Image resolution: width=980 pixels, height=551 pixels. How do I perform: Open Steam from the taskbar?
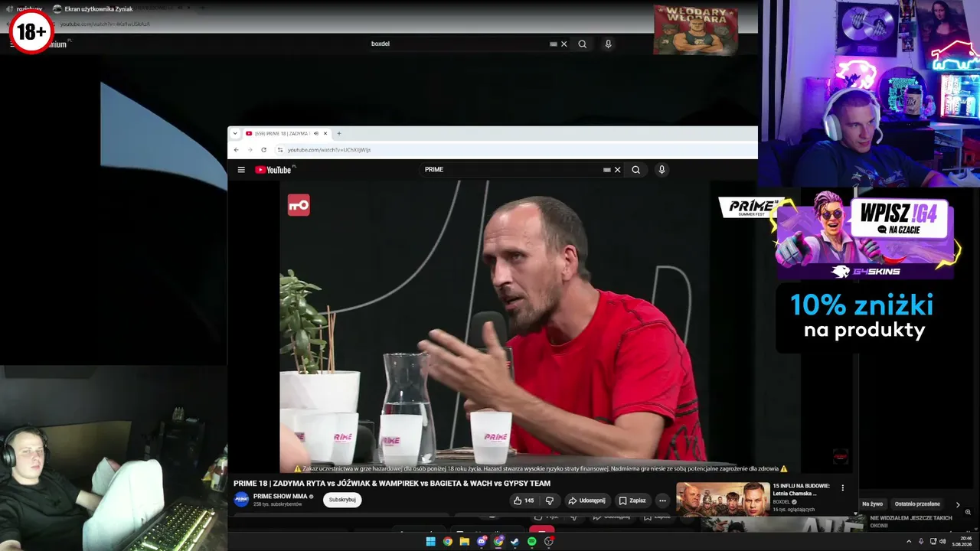point(514,542)
